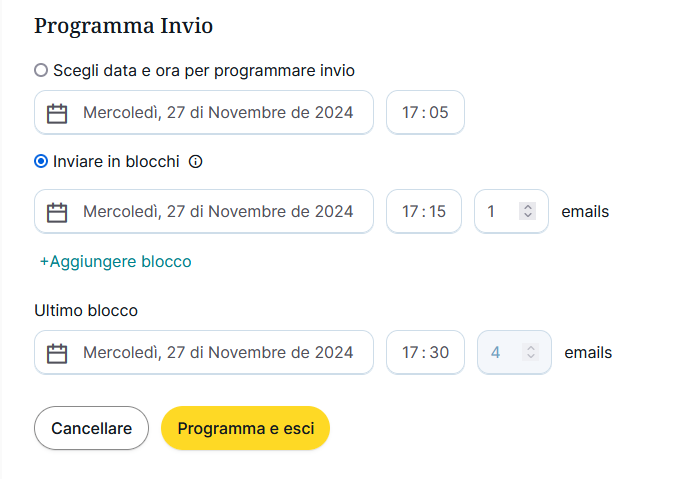This screenshot has width=676, height=479.
Task: Select minutes '05' in the first time field
Action: click(x=439, y=113)
